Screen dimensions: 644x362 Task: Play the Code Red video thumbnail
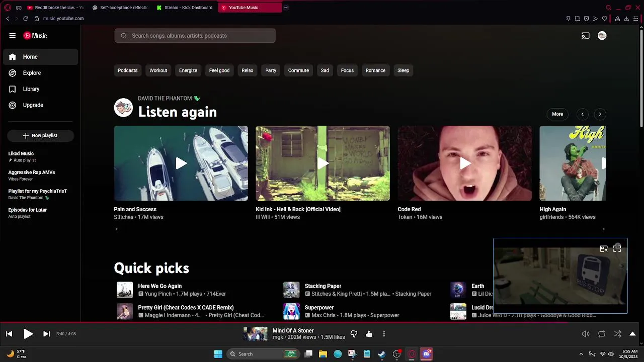464,163
